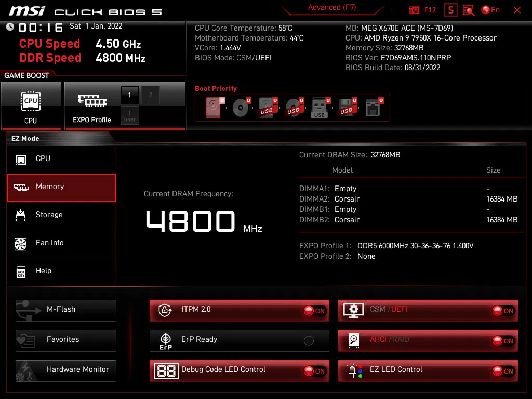Toggle the fTPM 2.0 switch
Screen dimensions: 532x399
coord(314,311)
